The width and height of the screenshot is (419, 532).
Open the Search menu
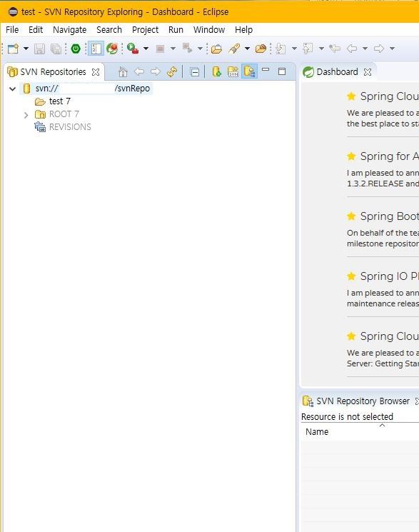pyautogui.click(x=109, y=30)
